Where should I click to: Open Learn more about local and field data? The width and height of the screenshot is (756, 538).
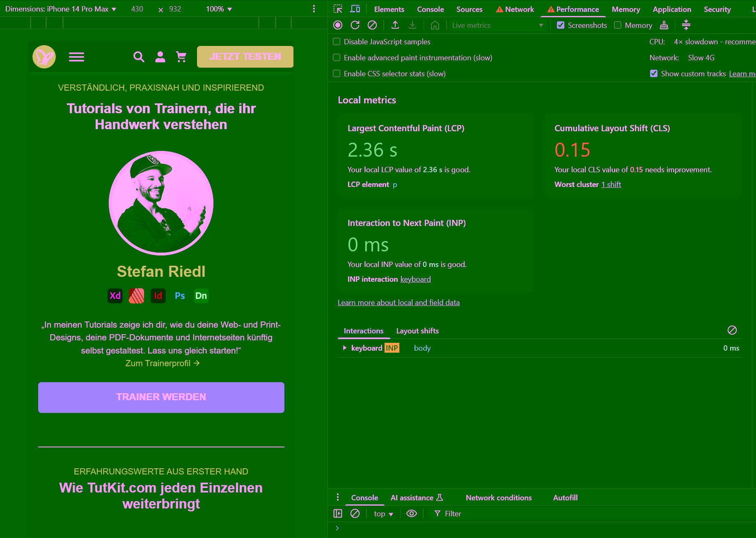(x=399, y=303)
